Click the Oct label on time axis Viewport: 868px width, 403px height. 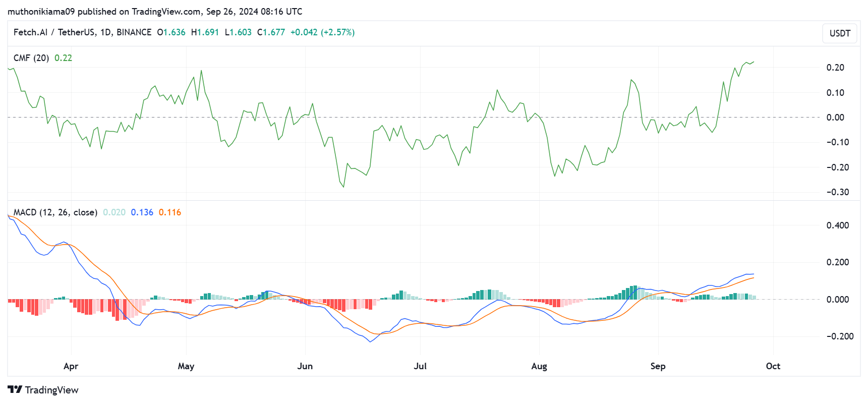[773, 366]
